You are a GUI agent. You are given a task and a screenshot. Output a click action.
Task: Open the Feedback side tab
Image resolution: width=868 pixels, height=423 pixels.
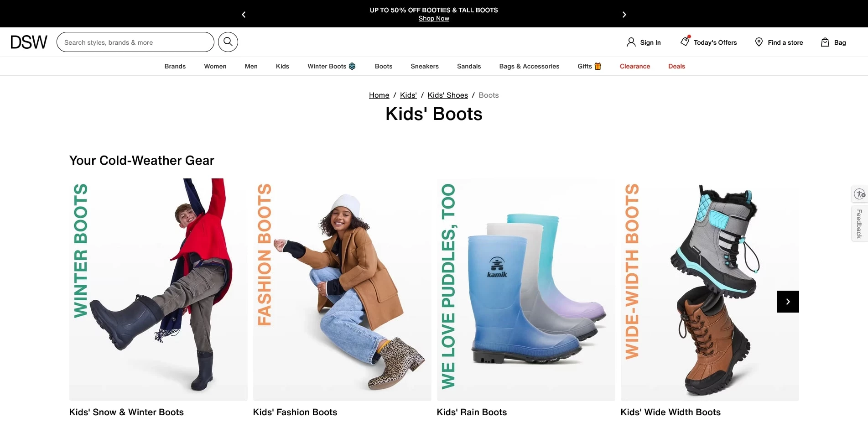click(859, 224)
